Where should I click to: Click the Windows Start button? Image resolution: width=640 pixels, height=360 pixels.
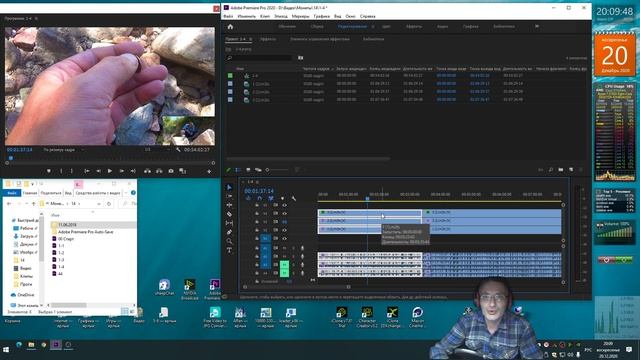6,350
